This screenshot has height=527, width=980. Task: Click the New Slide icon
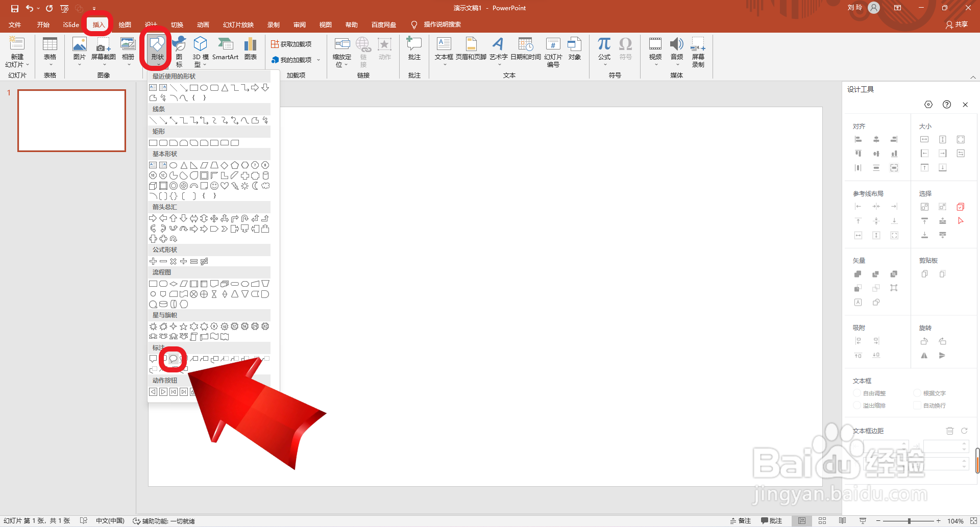point(17,44)
